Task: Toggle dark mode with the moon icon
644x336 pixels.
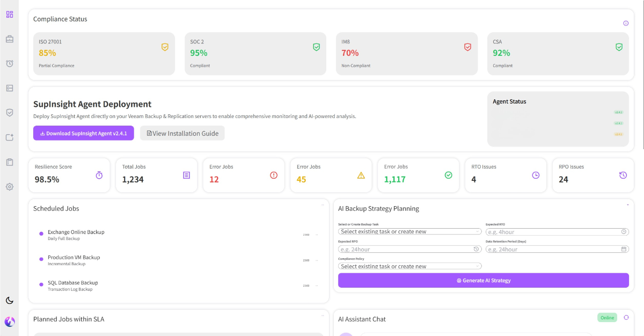Action: (9, 301)
